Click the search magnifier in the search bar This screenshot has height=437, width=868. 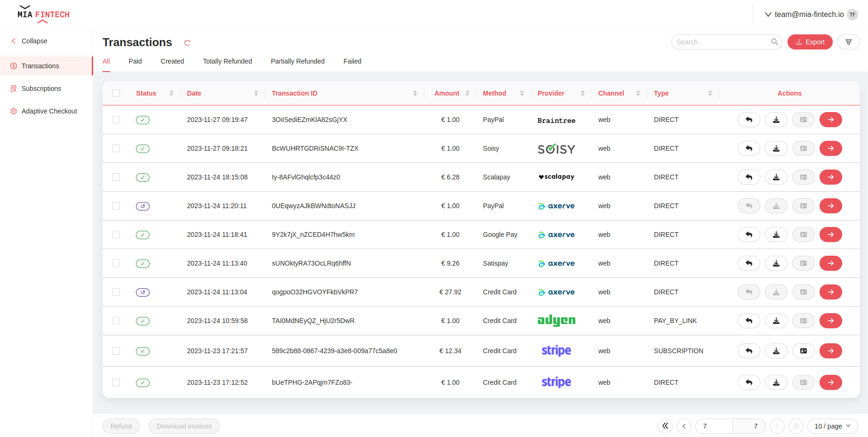pyautogui.click(x=774, y=42)
